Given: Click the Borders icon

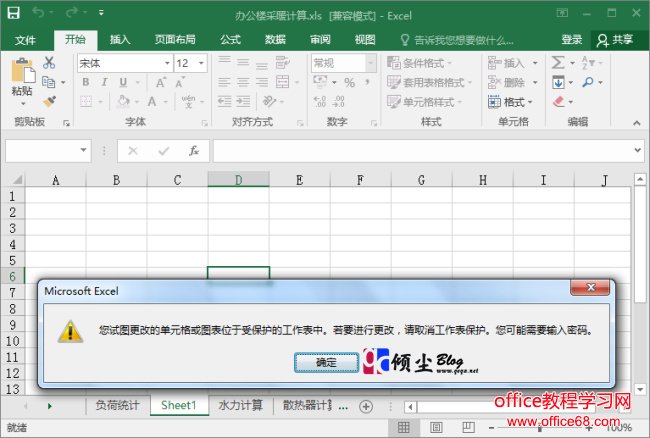Looking at the screenshot, I should coord(86,101).
